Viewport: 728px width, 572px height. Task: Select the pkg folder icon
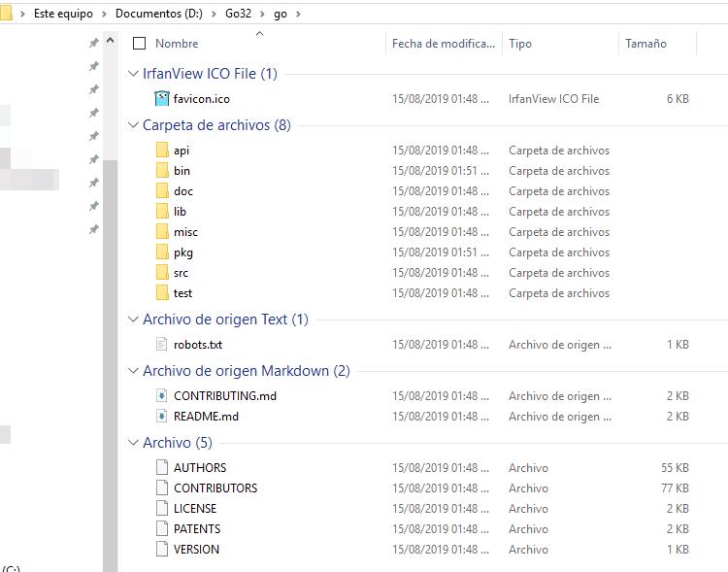[x=162, y=252]
